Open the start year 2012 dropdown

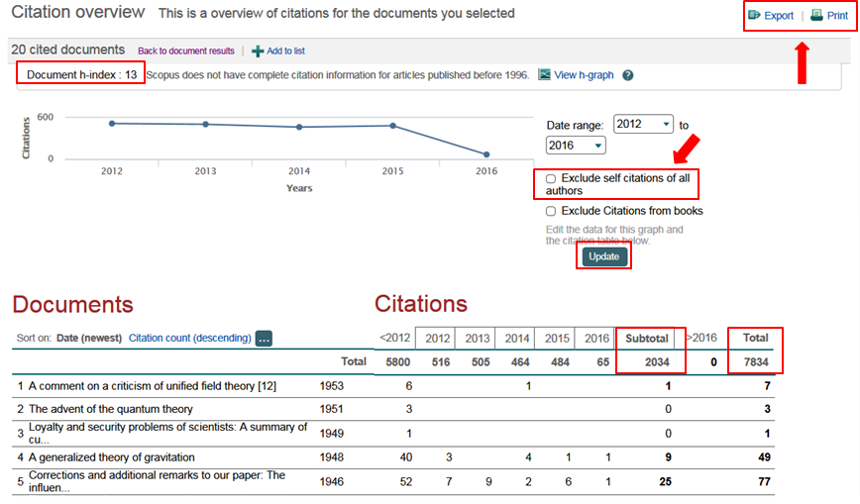pos(643,125)
